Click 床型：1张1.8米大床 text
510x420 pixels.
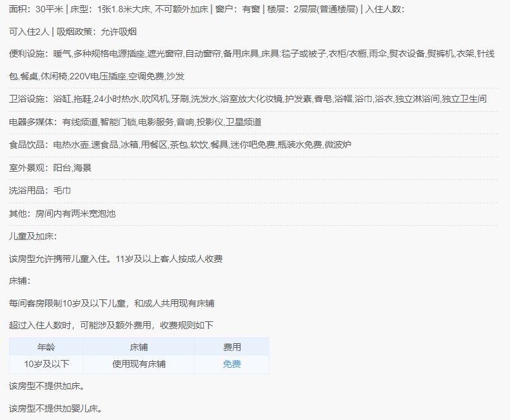click(x=110, y=9)
